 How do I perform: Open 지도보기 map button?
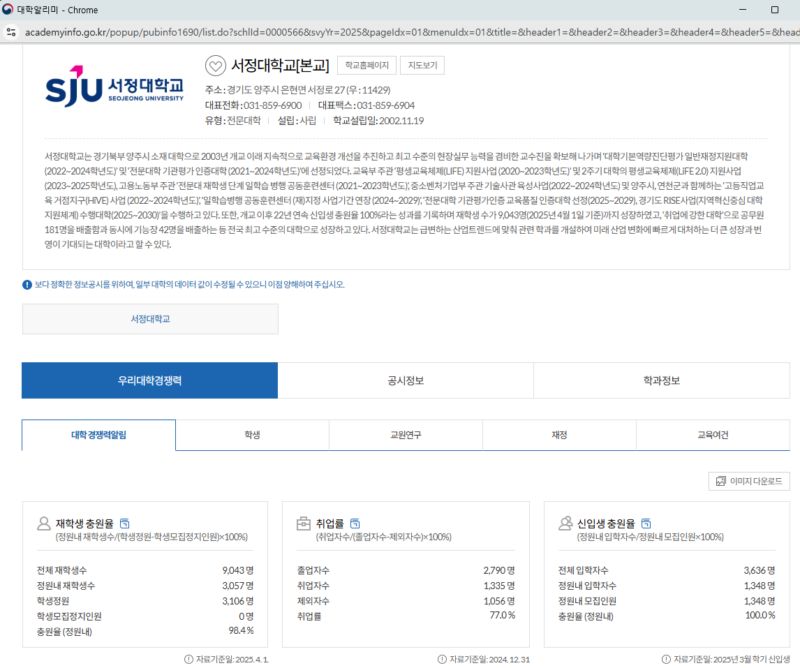[x=422, y=65]
